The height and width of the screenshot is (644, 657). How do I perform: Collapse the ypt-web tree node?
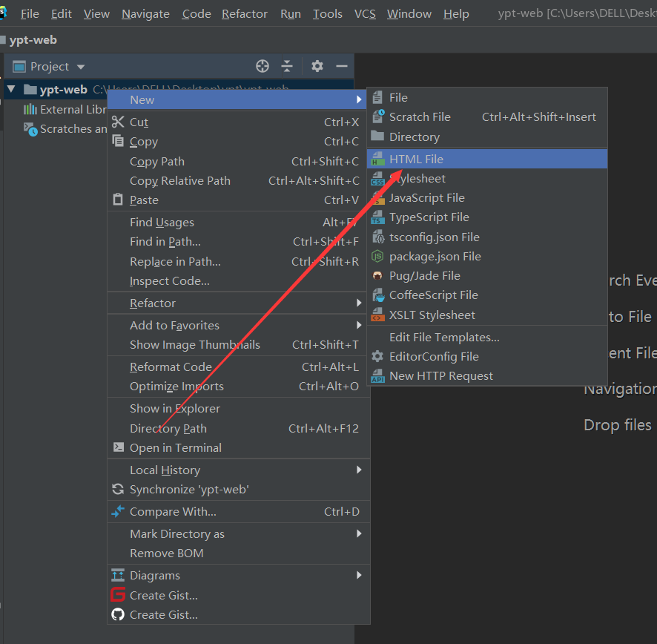[x=10, y=89]
